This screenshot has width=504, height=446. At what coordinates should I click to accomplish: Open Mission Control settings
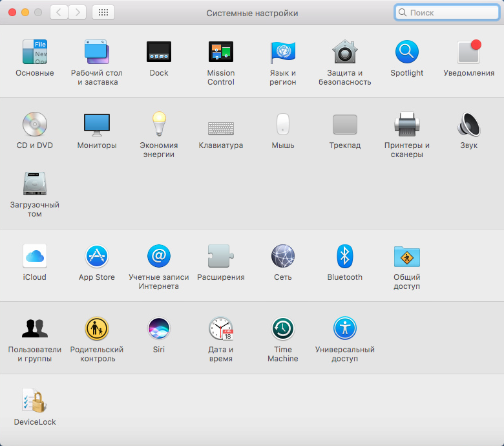(x=221, y=52)
